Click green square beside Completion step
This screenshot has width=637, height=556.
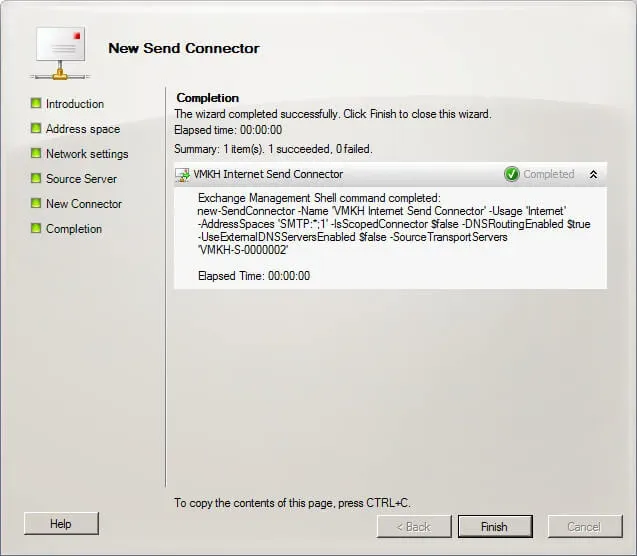(x=36, y=228)
